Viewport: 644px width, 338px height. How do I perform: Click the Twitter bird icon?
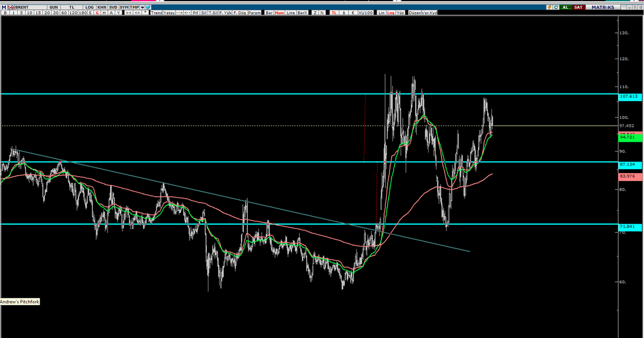(x=148, y=8)
